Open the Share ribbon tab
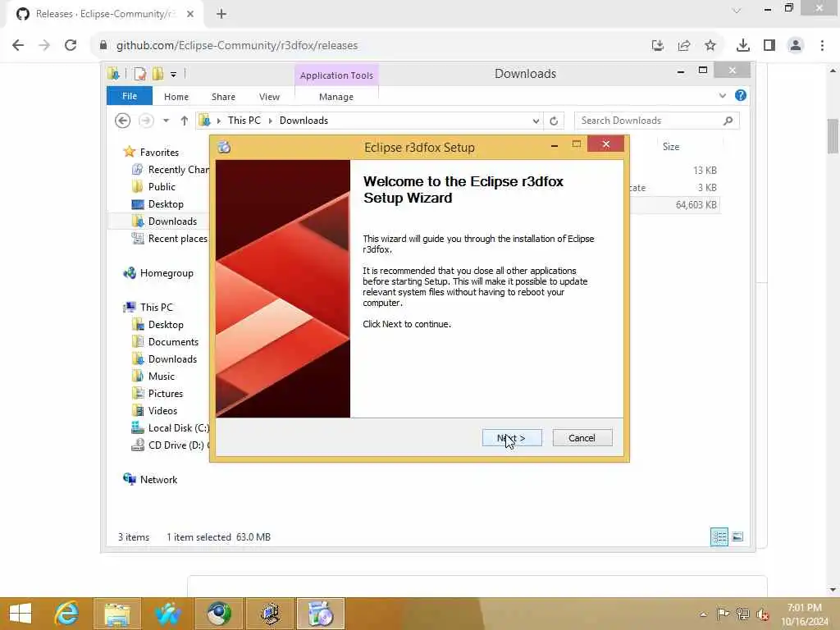 pyautogui.click(x=223, y=97)
